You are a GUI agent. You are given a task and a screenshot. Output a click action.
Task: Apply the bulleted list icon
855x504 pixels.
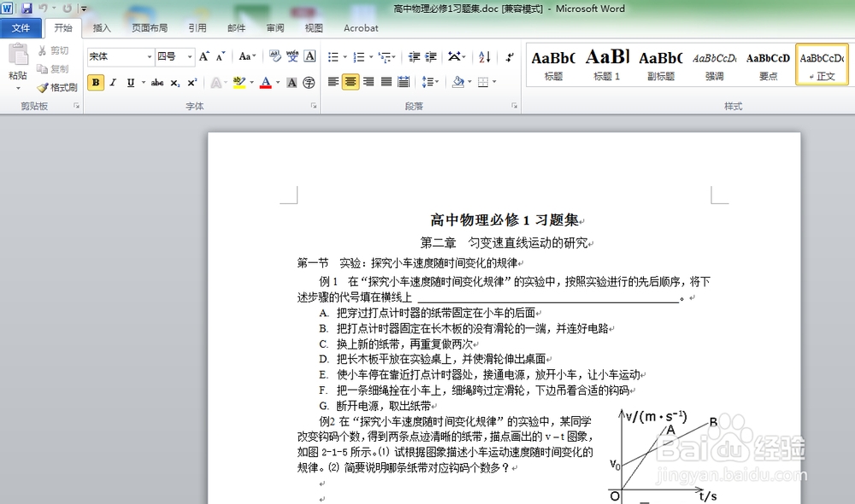333,56
